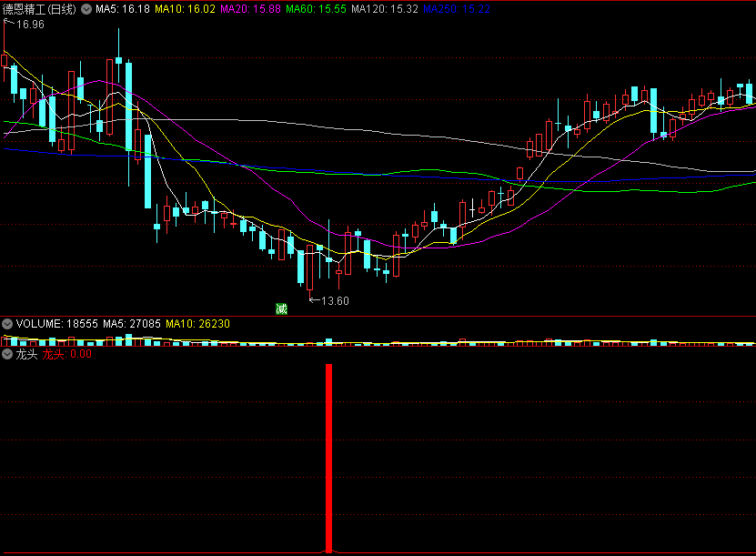Open the VOLUME indicator dropdown arrow
Image resolution: width=756 pixels, height=556 pixels.
[7, 324]
